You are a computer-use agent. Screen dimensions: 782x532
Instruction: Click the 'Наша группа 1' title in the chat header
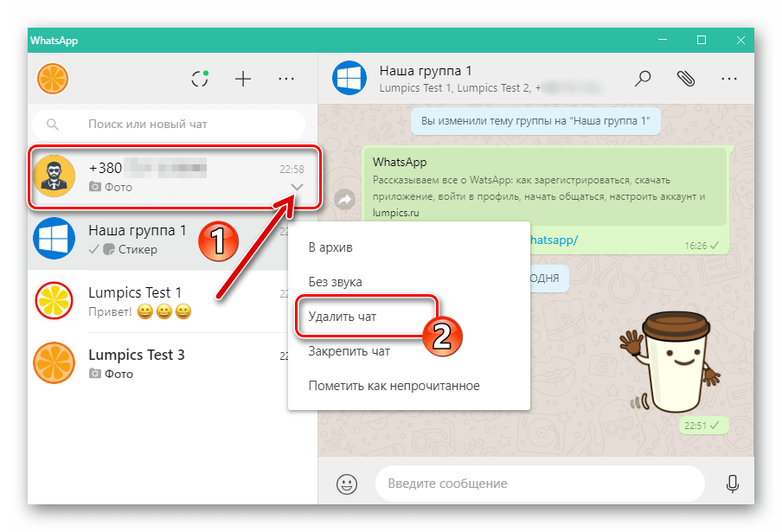[x=426, y=71]
